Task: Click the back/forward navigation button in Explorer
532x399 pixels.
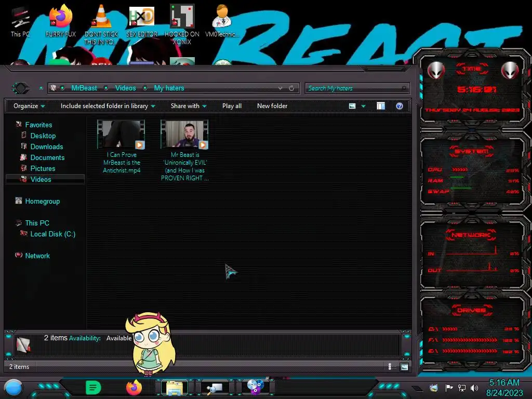Action: point(21,88)
